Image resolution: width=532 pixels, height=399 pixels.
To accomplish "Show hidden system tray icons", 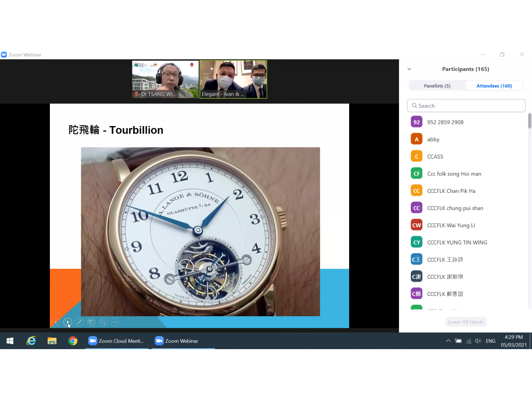I will [x=448, y=341].
